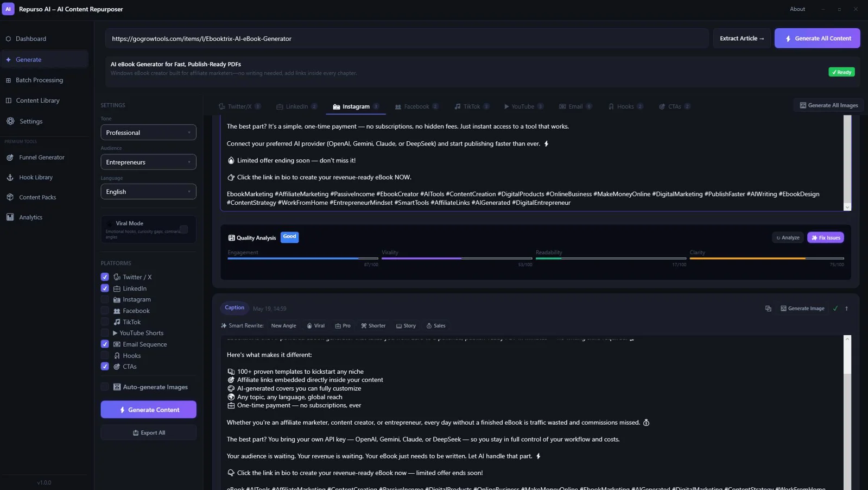Enable Auto-generate Images checkbox
The width and height of the screenshot is (868, 490).
105,387
